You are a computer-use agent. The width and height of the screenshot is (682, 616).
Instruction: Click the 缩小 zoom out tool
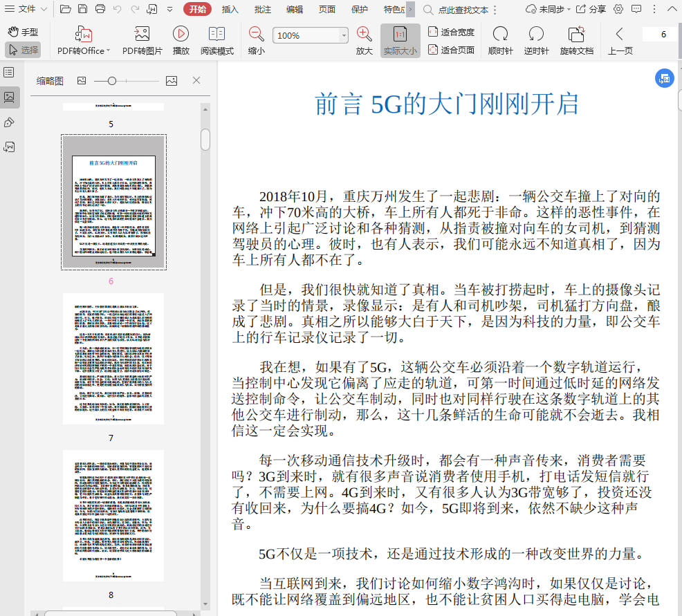pos(256,41)
